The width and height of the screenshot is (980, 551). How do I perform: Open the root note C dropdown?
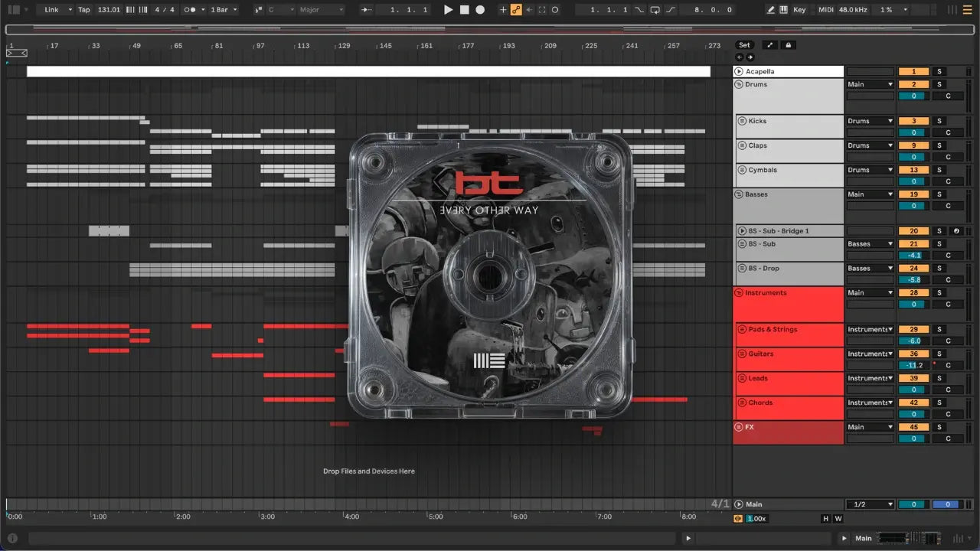[279, 10]
